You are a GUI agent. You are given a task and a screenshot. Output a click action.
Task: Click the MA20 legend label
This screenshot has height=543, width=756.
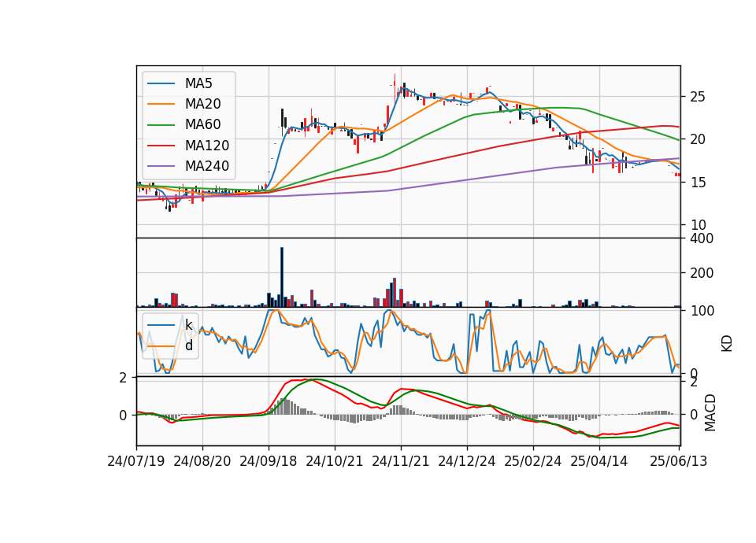[x=202, y=104]
